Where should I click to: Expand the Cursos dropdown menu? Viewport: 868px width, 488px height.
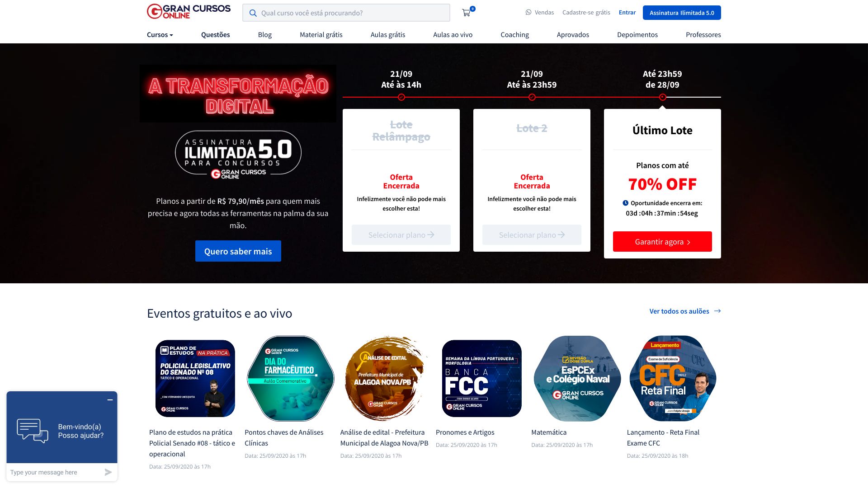click(x=160, y=35)
